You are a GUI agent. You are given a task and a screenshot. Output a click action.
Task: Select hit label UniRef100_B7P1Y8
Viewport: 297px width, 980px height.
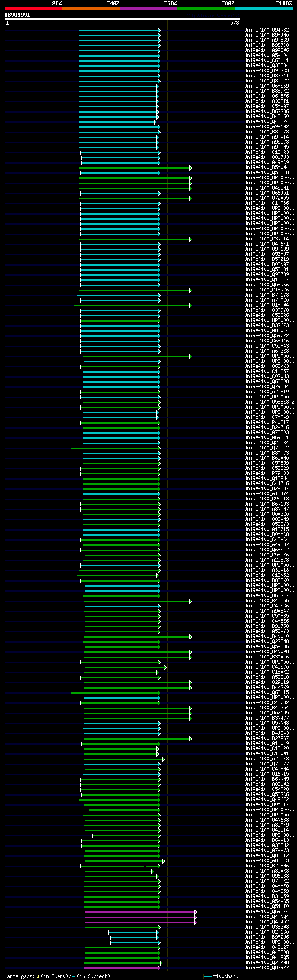(266, 295)
